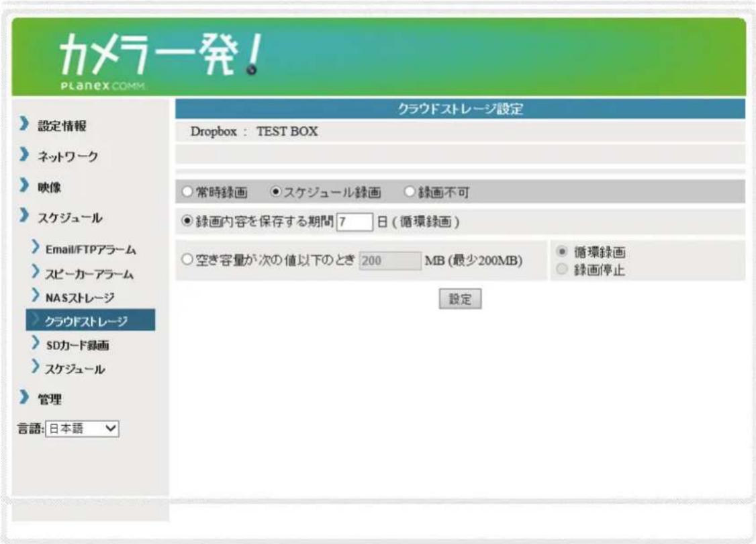Image resolution: width=756 pixels, height=544 pixels.
Task: Open the top-level スケジュール section
Action: (70, 218)
